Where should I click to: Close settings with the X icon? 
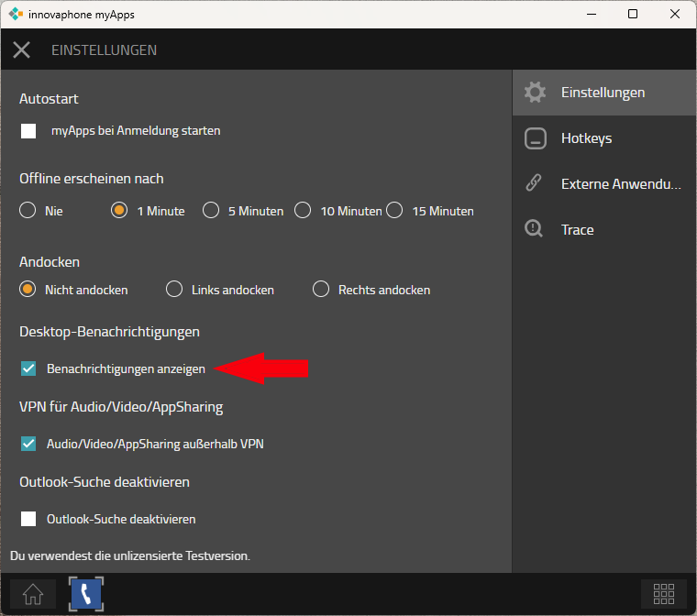[x=21, y=49]
